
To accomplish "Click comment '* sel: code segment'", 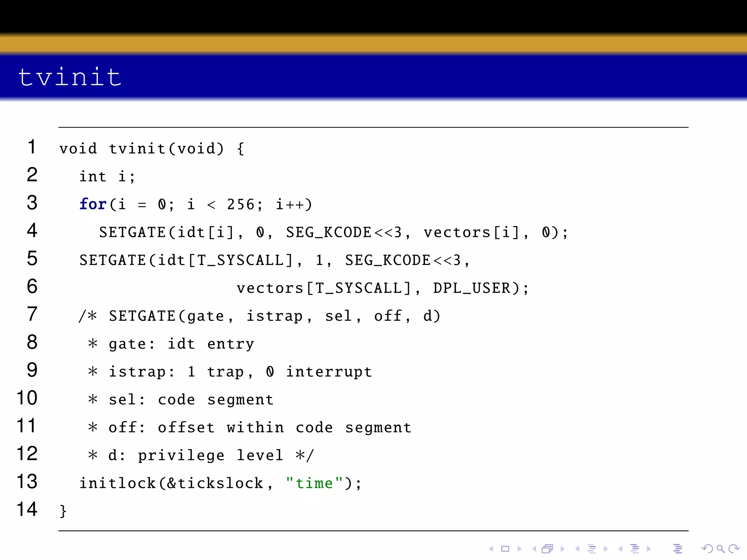I will click(x=181, y=400).
